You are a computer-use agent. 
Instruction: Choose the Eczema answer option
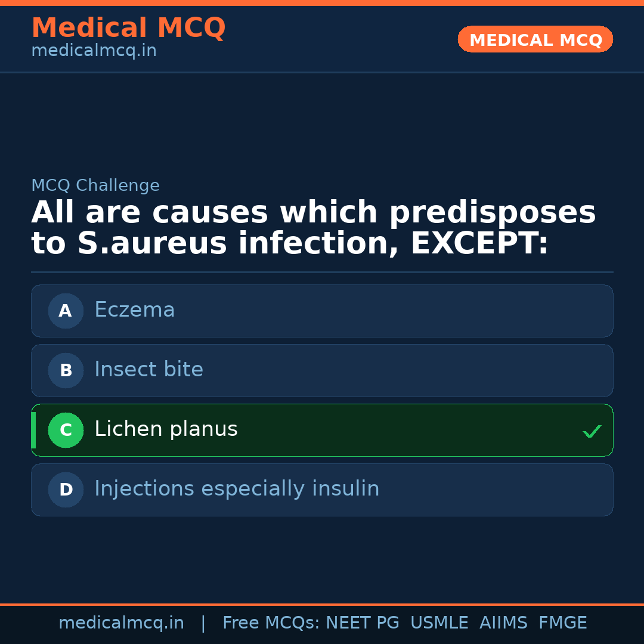[322, 311]
